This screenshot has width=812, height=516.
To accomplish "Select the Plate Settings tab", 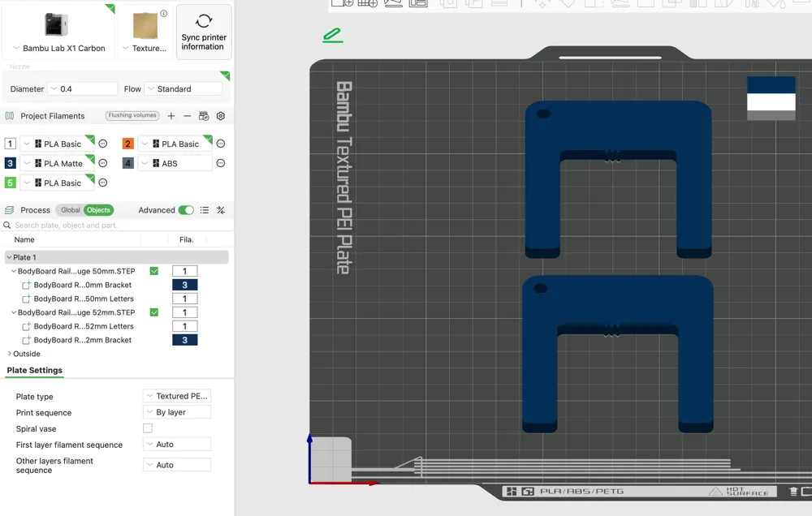I will 34,371.
